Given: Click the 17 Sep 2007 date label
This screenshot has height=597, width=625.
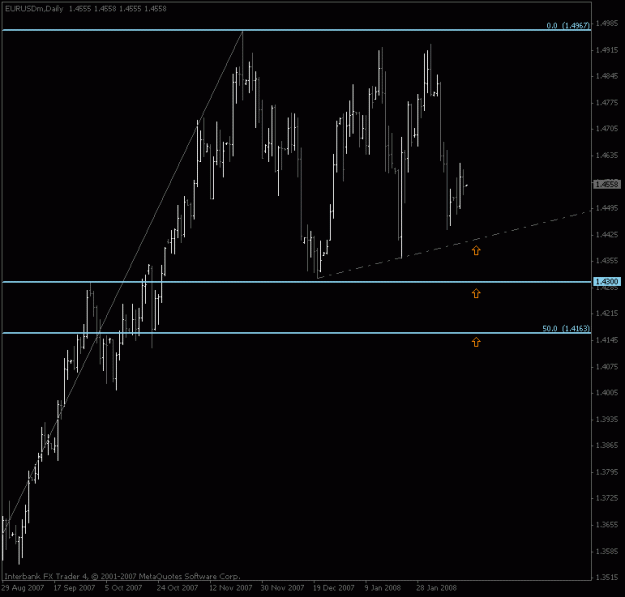Looking at the screenshot, I should point(74,588).
